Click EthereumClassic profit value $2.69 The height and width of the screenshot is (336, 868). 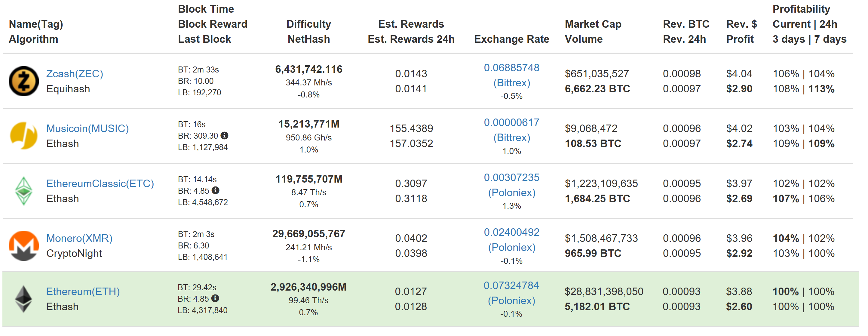click(739, 199)
